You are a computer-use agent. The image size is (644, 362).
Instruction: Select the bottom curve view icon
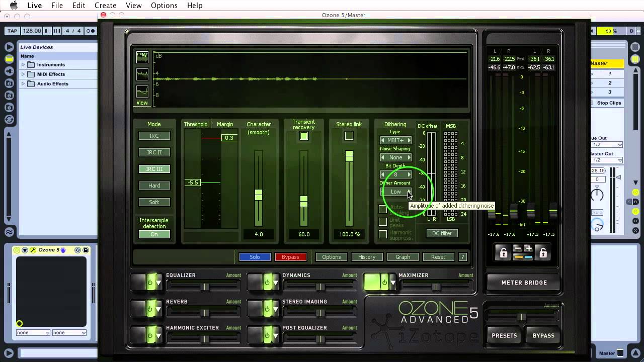click(x=142, y=92)
